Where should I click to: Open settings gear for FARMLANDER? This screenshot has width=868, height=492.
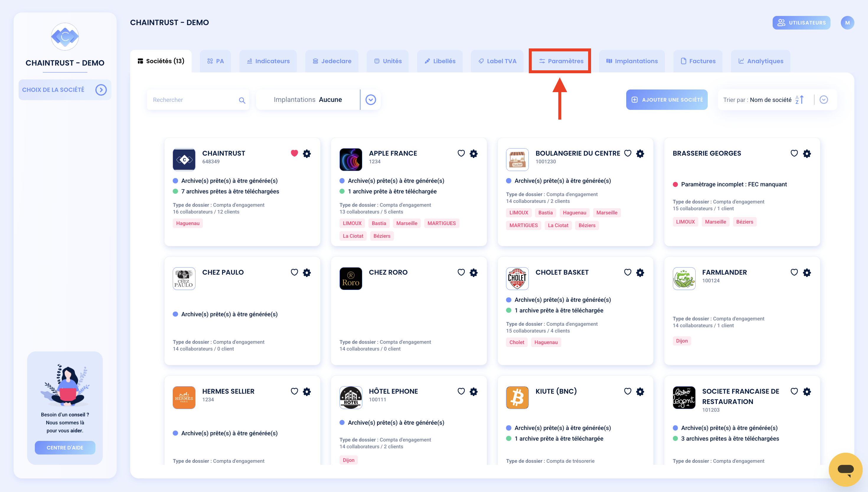807,272
